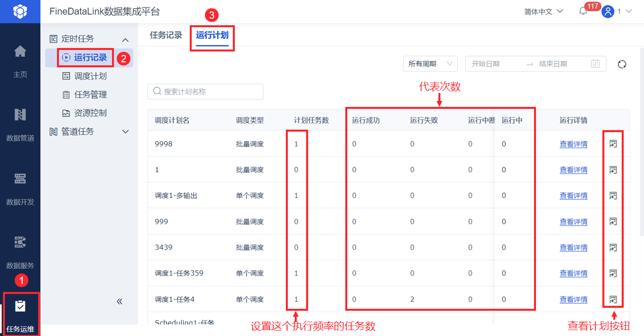Viewport: 644px width, 336px height.
Task: Click the 开始日期 date input
Action: 485,64
